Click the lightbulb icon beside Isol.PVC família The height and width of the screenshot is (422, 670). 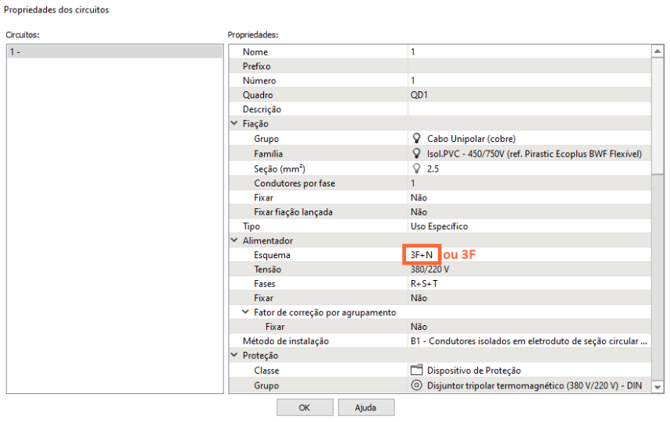coord(416,154)
